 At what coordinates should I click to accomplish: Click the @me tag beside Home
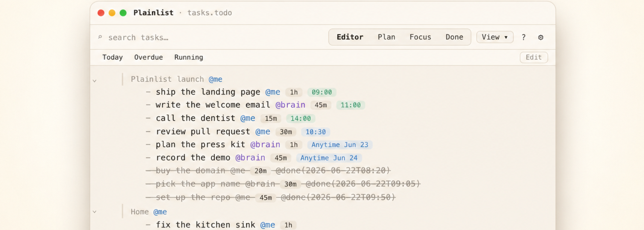[x=160, y=212]
